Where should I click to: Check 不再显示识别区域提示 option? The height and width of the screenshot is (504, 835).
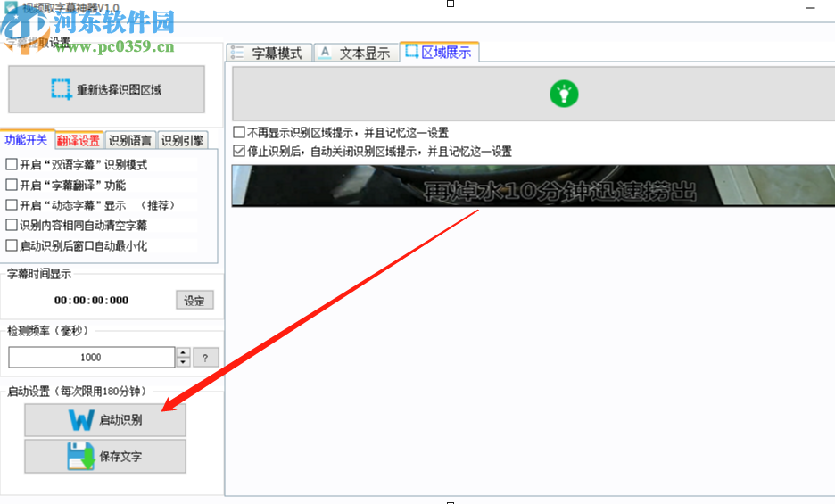pyautogui.click(x=239, y=132)
